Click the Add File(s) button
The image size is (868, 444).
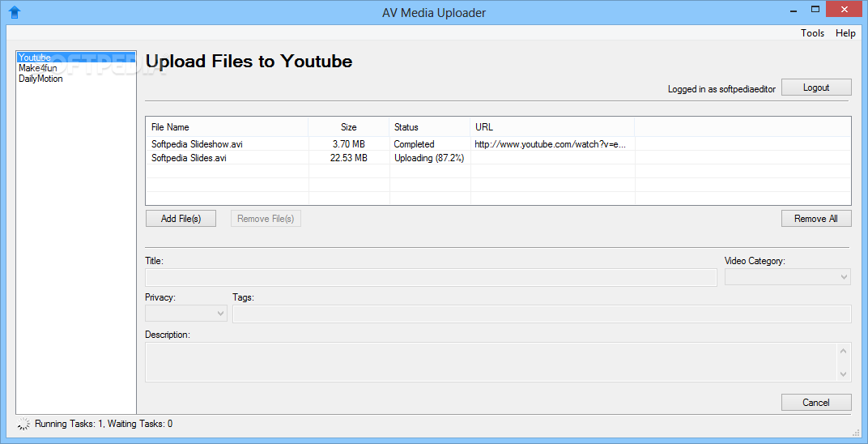(181, 219)
